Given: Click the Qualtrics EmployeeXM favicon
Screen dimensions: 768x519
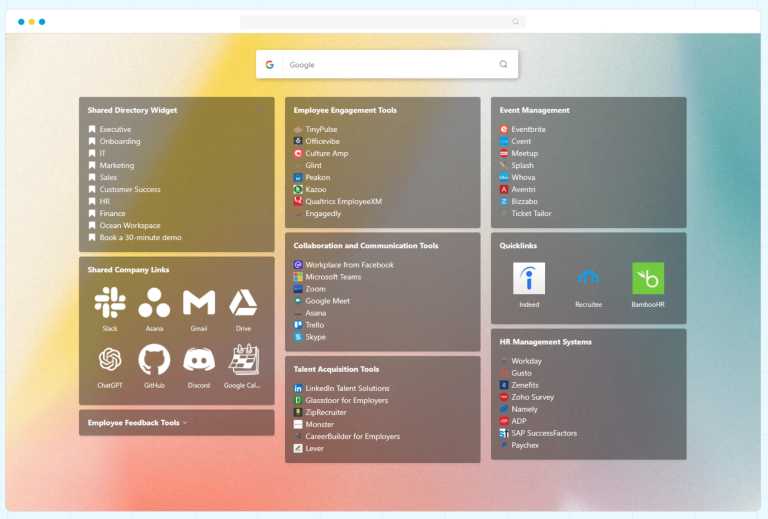Looking at the screenshot, I should [x=298, y=201].
